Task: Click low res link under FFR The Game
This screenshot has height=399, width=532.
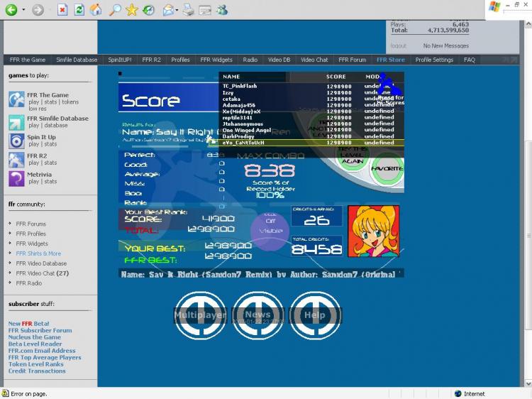Action: click(x=38, y=109)
